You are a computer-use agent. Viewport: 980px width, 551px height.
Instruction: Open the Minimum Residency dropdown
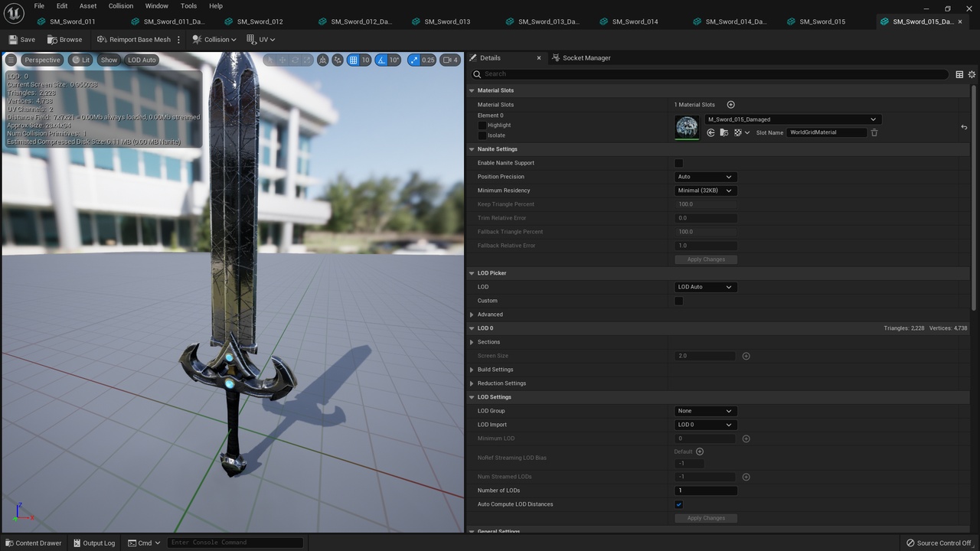tap(705, 191)
